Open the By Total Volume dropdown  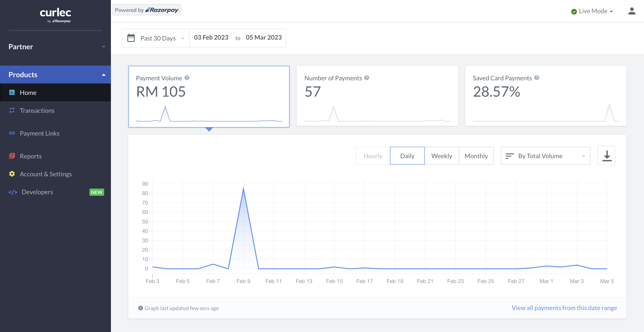[546, 156]
